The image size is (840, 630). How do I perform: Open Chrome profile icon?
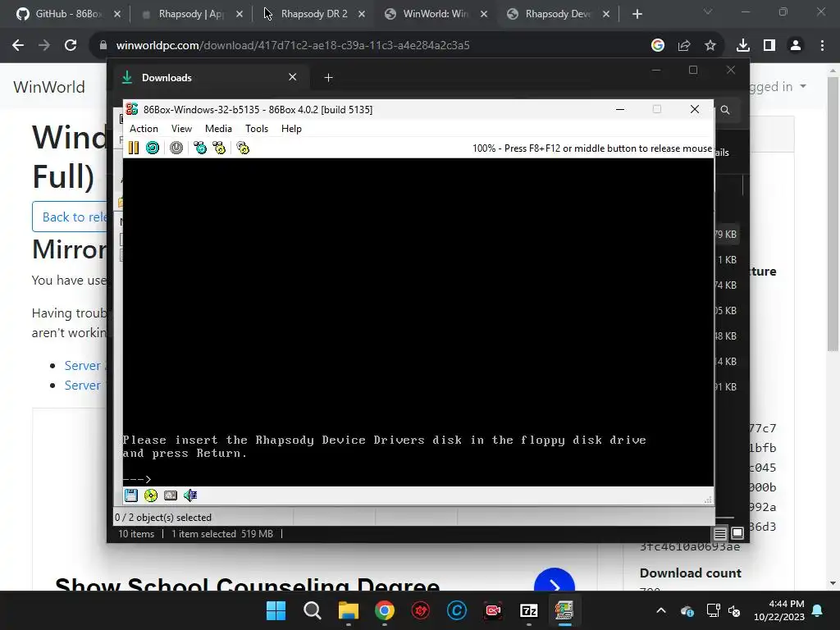(796, 46)
